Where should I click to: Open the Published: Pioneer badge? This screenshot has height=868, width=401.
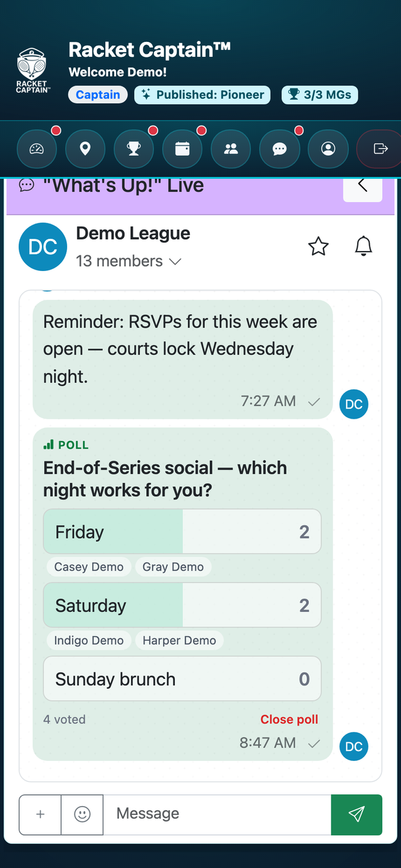coord(202,95)
